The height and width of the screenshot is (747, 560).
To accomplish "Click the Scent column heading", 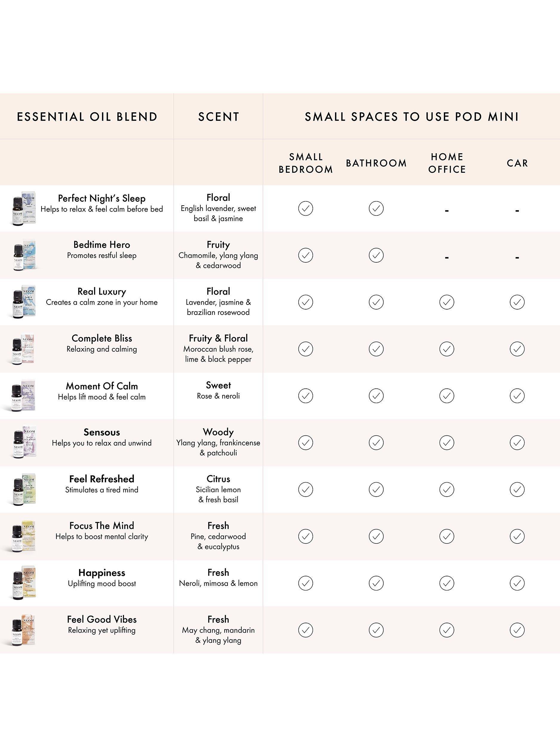I will pos(218,117).
